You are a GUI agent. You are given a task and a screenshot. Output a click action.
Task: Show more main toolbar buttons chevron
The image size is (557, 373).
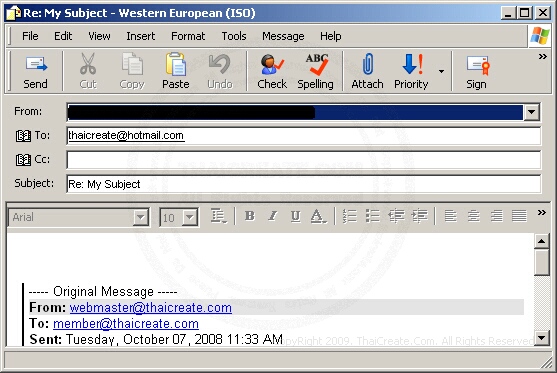tap(542, 56)
